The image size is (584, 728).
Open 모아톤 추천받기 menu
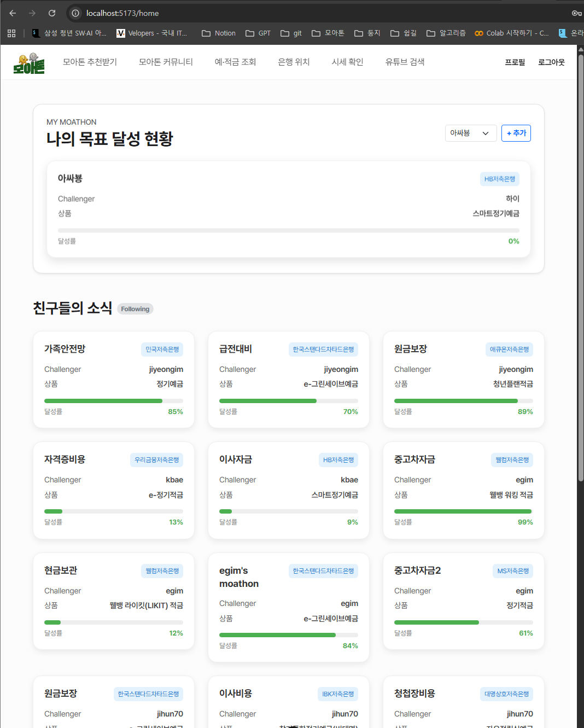(90, 62)
